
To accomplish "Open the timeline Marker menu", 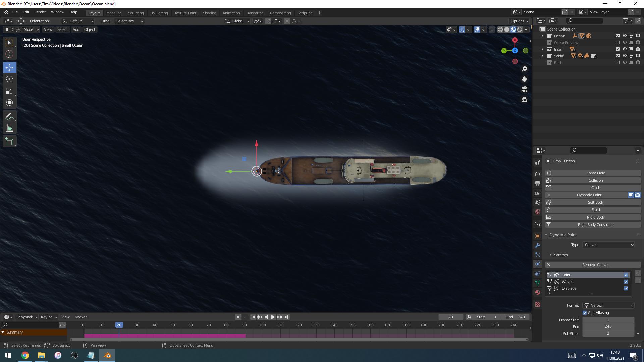I will click(80, 317).
